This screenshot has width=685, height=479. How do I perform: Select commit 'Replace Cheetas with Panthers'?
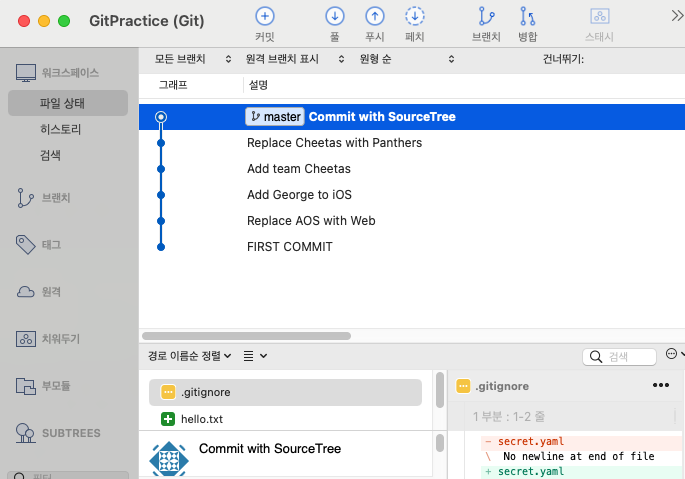(412, 143)
